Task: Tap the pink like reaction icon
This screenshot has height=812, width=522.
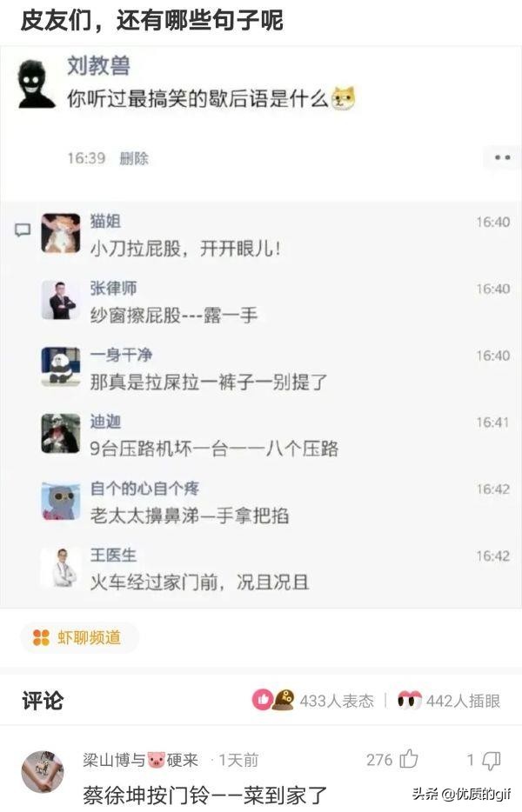Action: click(x=262, y=700)
